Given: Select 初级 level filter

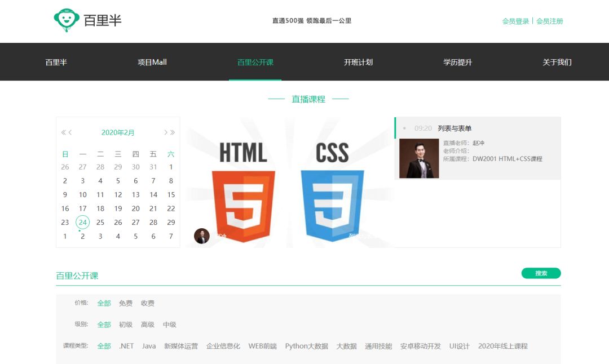Looking at the screenshot, I should (x=126, y=325).
